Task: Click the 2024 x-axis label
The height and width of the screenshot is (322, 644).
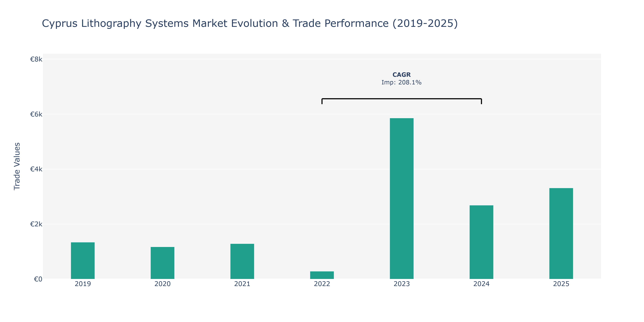Action: (x=482, y=284)
